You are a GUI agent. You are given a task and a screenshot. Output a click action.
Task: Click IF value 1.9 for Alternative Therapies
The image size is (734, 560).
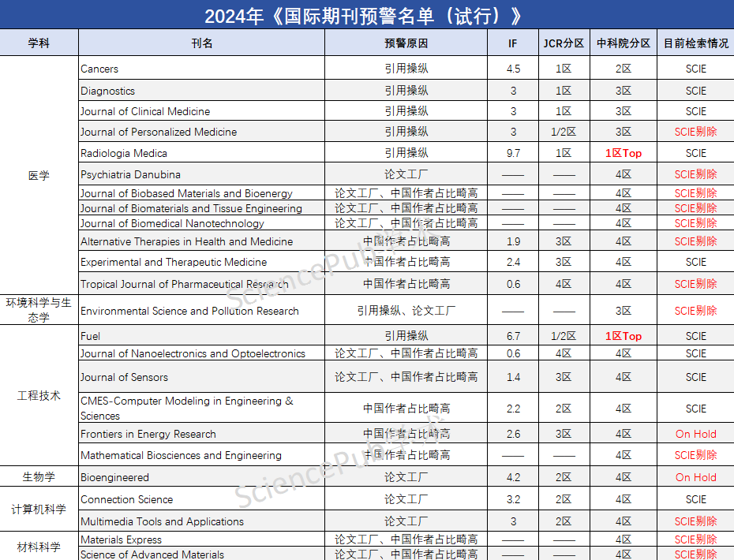(x=513, y=241)
